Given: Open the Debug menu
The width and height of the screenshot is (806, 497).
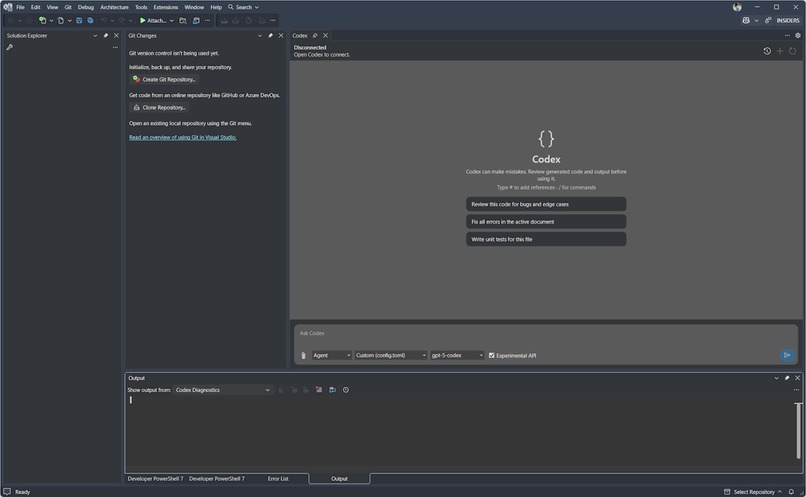Looking at the screenshot, I should [x=86, y=7].
